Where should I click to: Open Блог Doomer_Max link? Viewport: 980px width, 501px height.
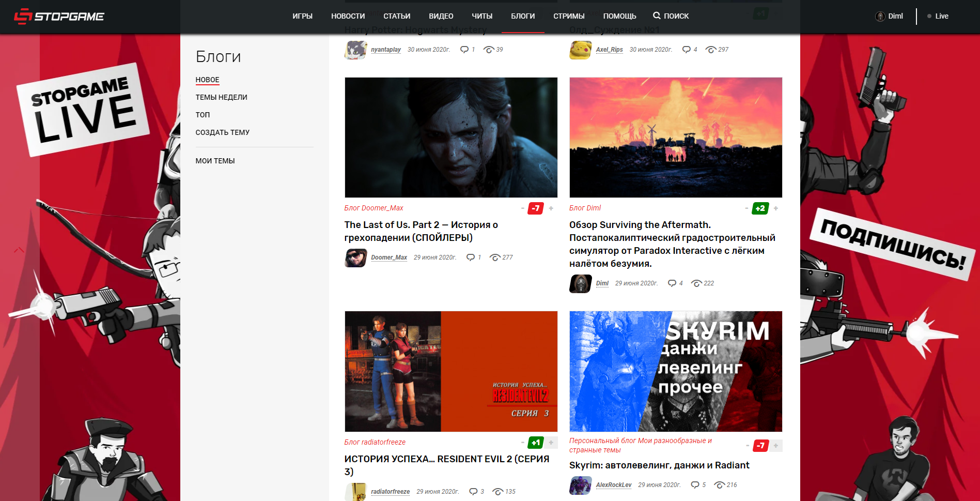click(x=374, y=208)
